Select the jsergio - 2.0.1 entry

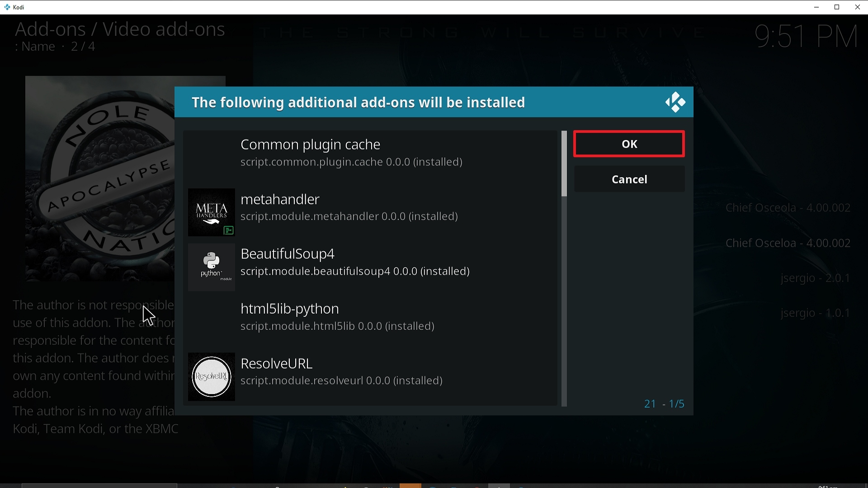click(816, 278)
